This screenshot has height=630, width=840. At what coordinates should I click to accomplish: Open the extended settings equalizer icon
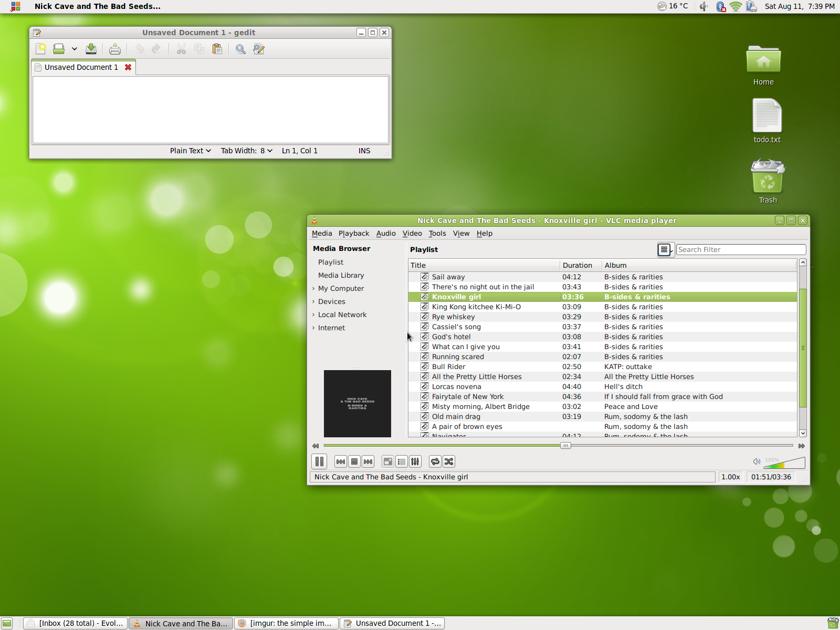point(415,461)
